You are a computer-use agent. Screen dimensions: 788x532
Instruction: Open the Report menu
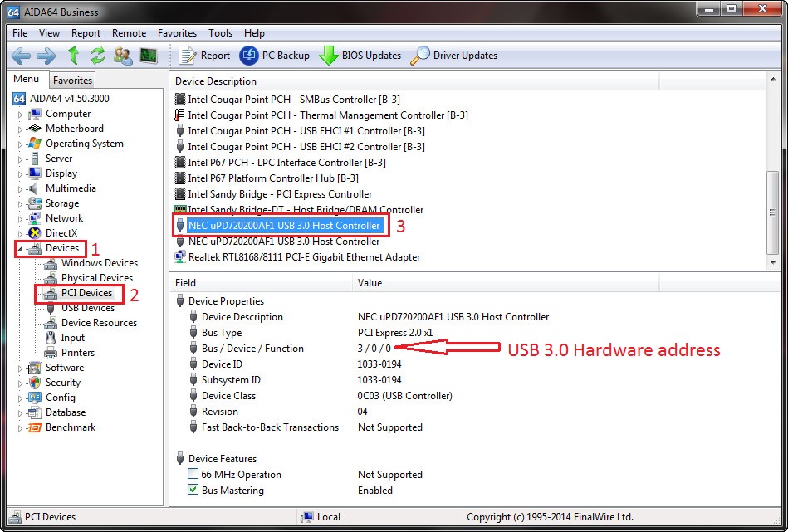86,33
